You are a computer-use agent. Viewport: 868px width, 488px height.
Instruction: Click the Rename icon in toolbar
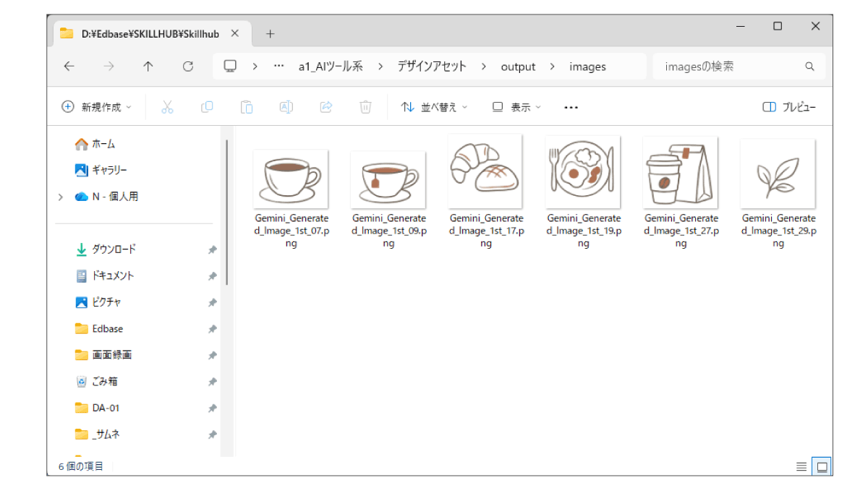286,107
